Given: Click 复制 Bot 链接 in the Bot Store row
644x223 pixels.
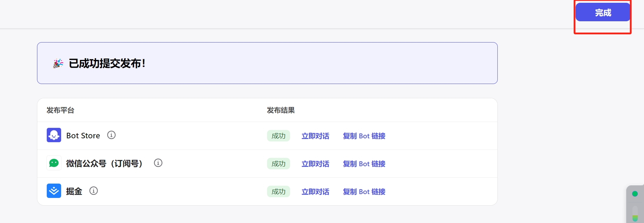Looking at the screenshot, I should (364, 136).
